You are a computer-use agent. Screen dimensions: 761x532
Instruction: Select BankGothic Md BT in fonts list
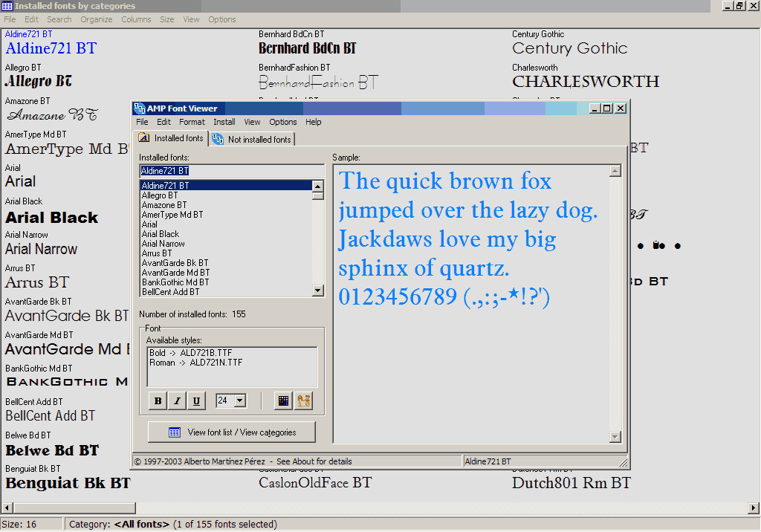pos(226,282)
